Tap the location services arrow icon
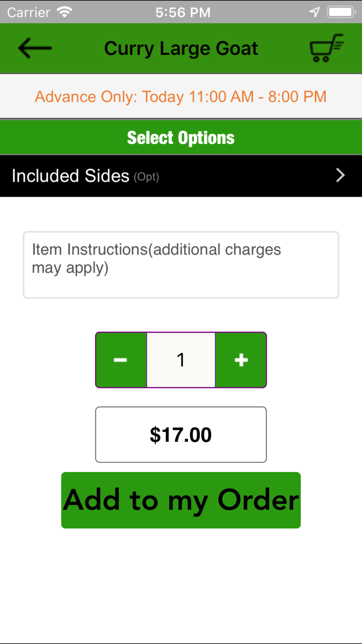The height and width of the screenshot is (644, 362). tap(315, 12)
